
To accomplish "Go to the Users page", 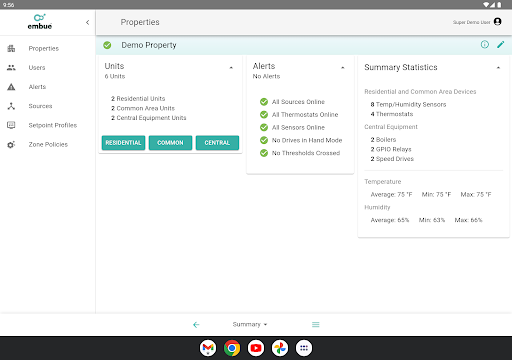I will pos(37,68).
